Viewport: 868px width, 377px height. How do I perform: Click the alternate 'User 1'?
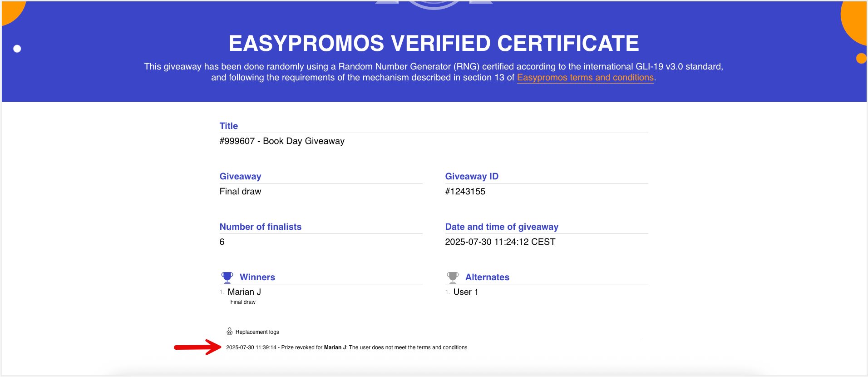[x=466, y=292]
